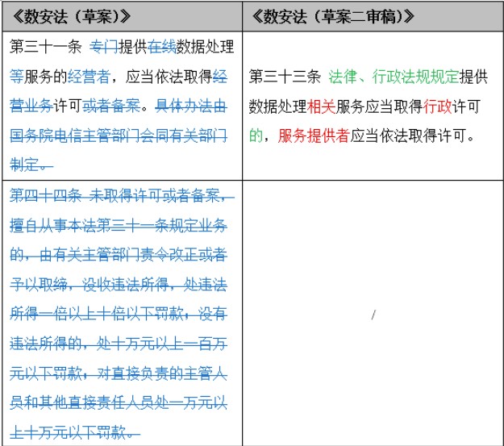
Task: Select the green text 法律、行政法规规定
Action: (x=393, y=77)
